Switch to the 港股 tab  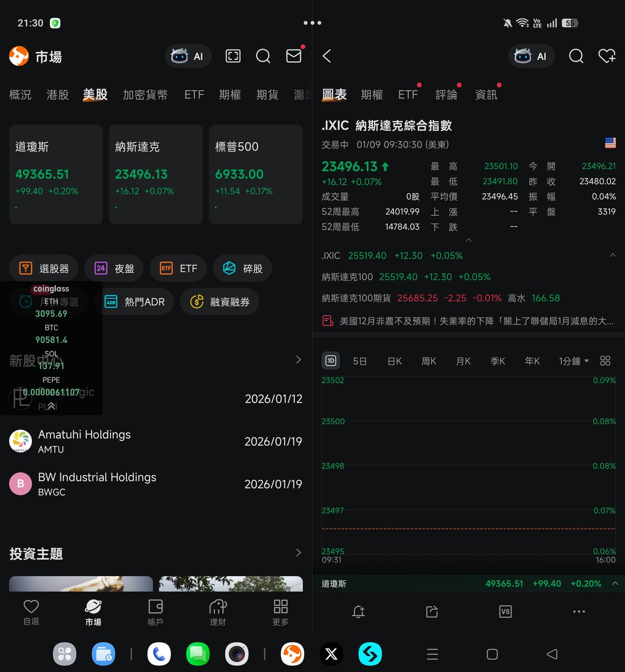[58, 95]
